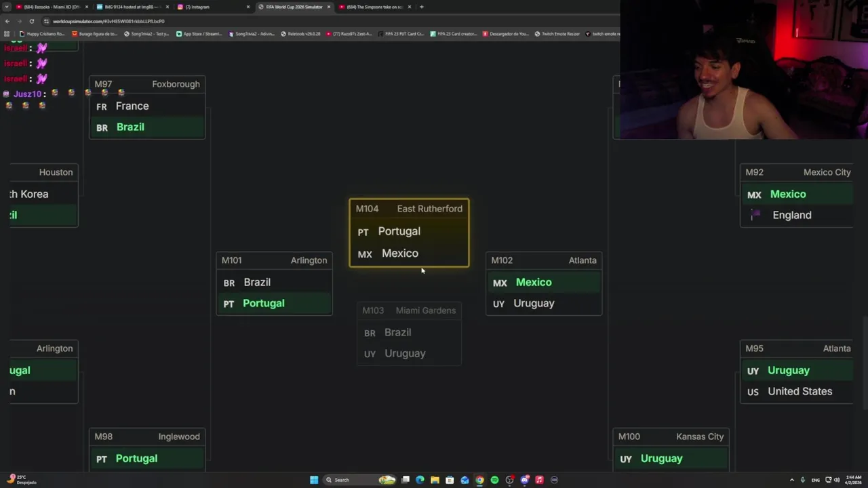Select Brazil in match M101
This screenshot has width=868, height=488.
tap(274, 282)
